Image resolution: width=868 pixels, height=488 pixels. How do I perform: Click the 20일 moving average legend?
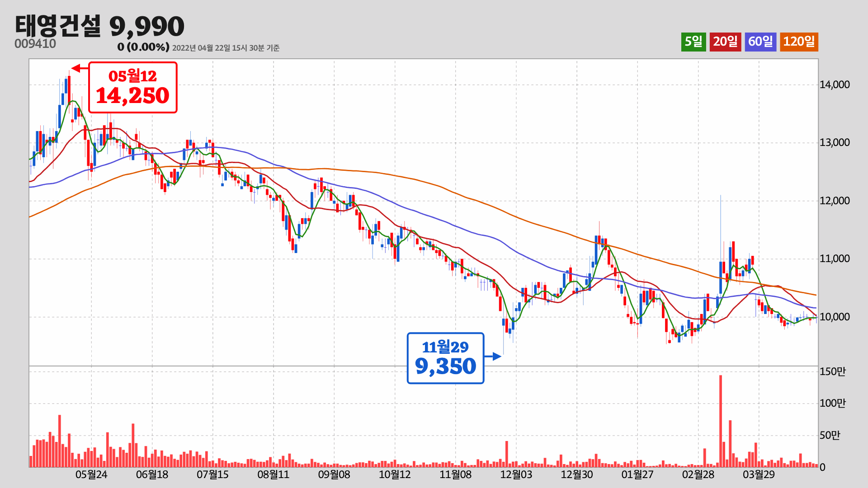pos(725,42)
